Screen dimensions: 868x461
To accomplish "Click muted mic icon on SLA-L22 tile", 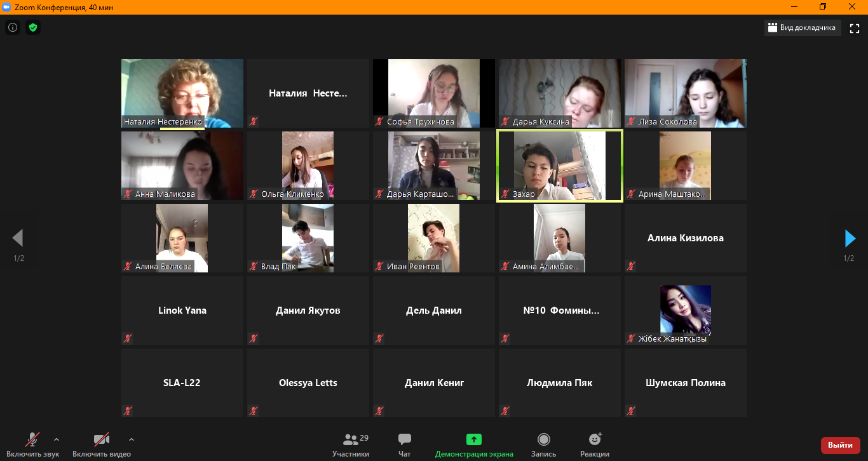I will (x=128, y=411).
